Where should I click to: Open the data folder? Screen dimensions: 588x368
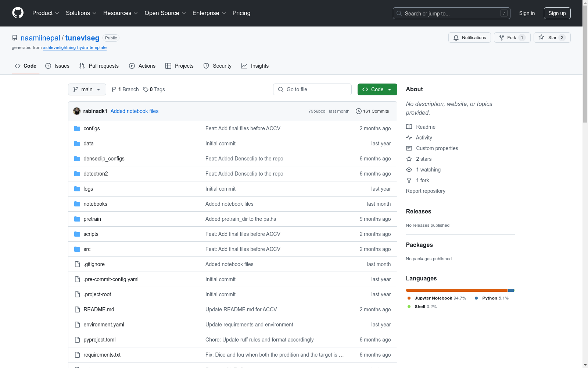coord(89,144)
